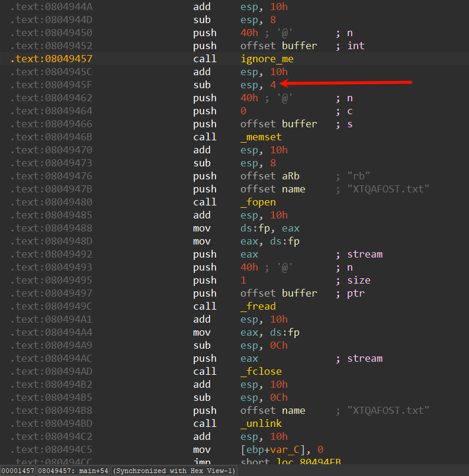Viewport: 469px width, 476px height.
Task: Click 'offset name' at 080494B8
Action: (272, 410)
